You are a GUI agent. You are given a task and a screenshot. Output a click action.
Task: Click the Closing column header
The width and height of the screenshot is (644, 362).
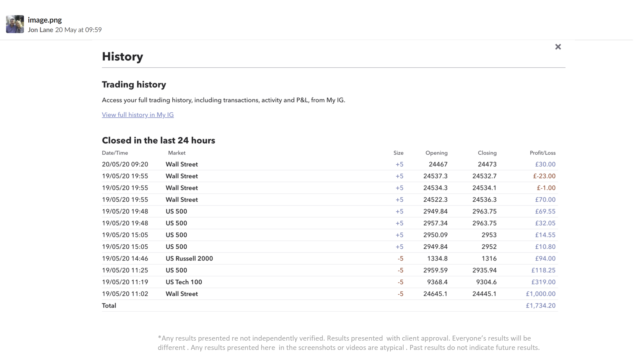tap(487, 153)
